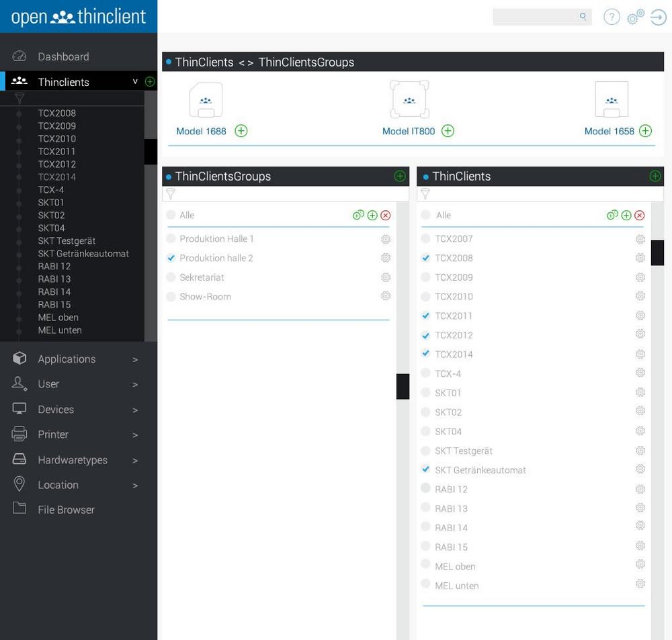The image size is (672, 640).
Task: Click duplicate icon in ThinClients Alle row
Action: [612, 215]
